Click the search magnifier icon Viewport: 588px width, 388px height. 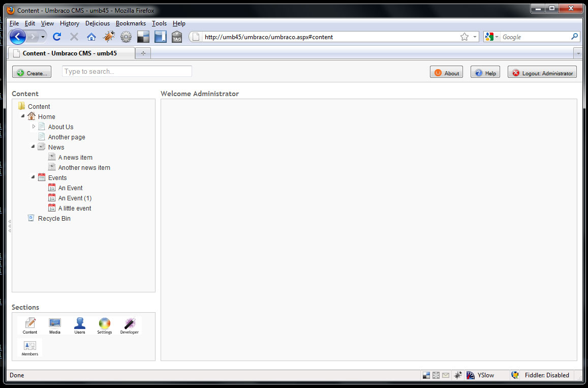(574, 37)
